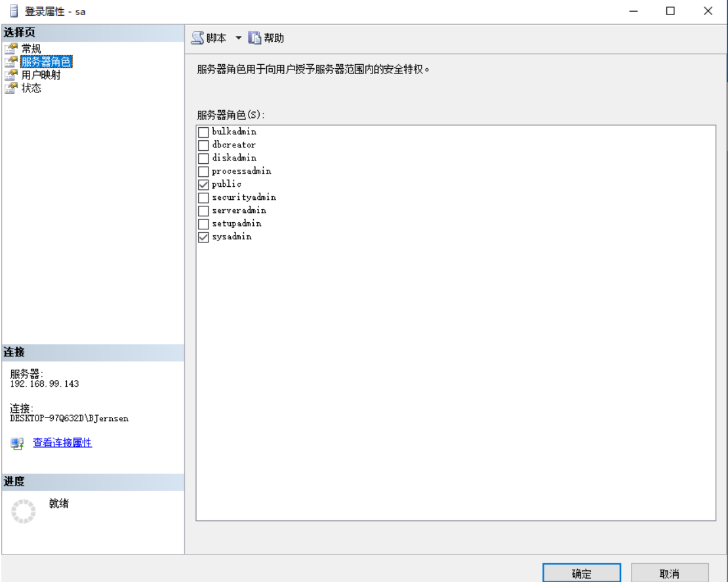Screen dimensions: 728x582
Task: Open the script dropdown arrow
Action: 238,37
